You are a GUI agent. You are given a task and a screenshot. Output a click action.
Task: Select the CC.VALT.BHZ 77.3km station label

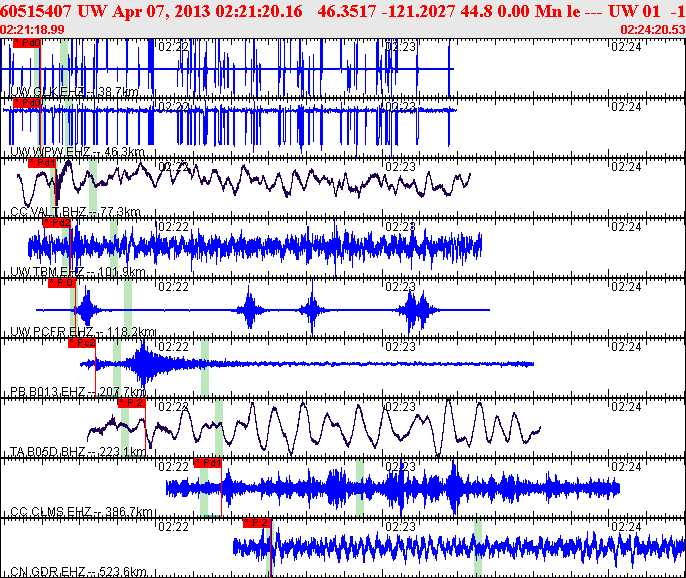click(x=75, y=212)
